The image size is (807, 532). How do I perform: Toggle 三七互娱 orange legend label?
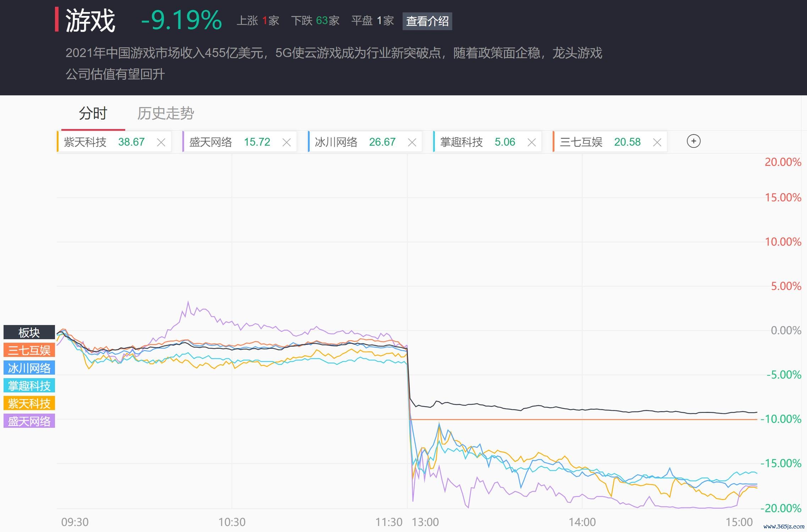[x=29, y=350]
